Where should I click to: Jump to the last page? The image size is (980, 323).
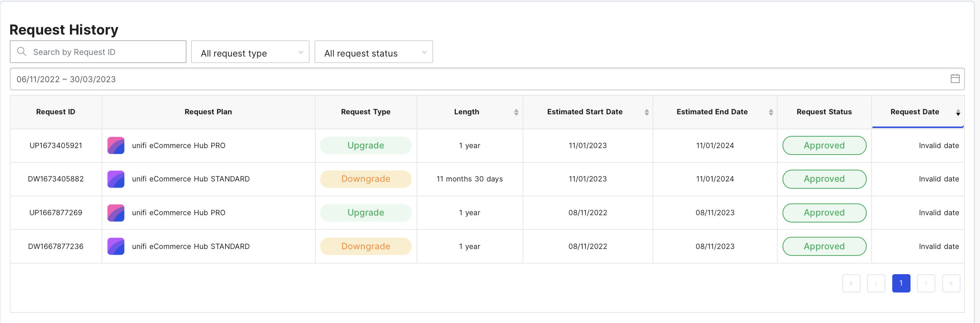(951, 283)
